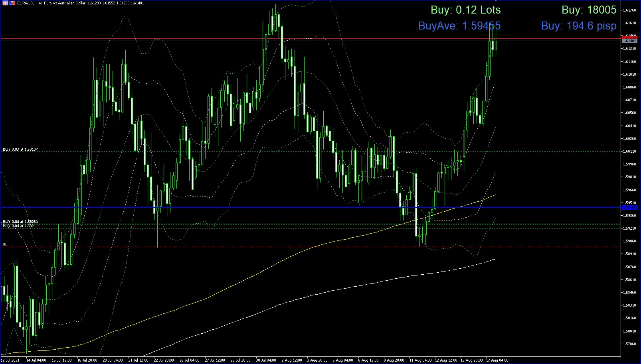The width and height of the screenshot is (641, 364).
Task: Click the blue average price tag on scale
Action: tap(630, 208)
